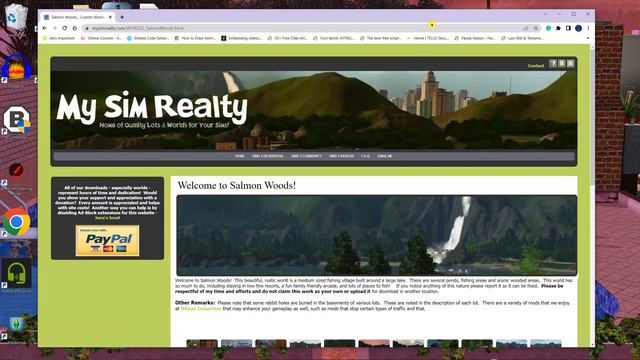Follow the NRaas Industries link
The width and height of the screenshot is (640, 360).
pos(201,309)
